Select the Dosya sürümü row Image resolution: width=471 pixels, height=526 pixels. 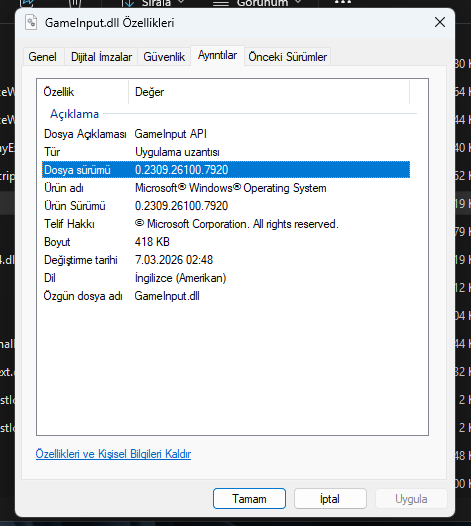tap(226, 170)
